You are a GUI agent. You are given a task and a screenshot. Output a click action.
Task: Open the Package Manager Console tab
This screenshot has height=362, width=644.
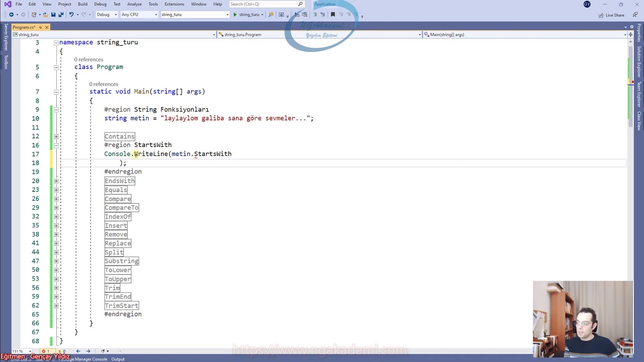(x=83, y=359)
